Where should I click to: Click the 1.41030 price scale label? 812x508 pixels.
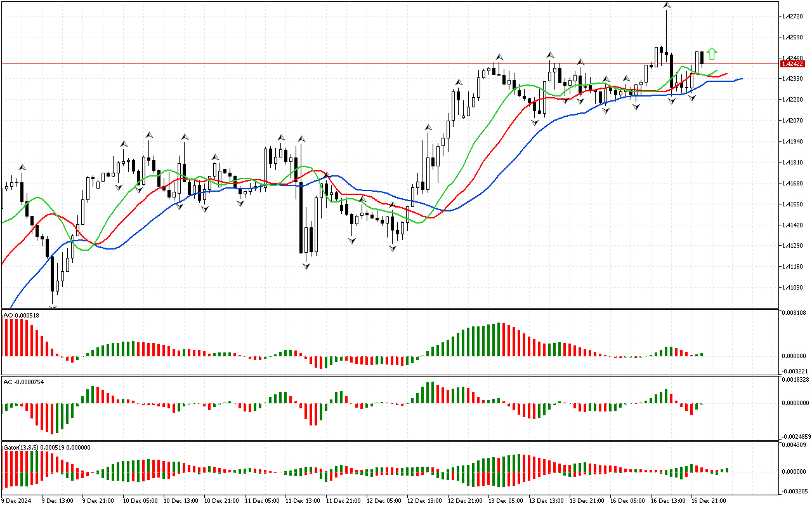(792, 288)
